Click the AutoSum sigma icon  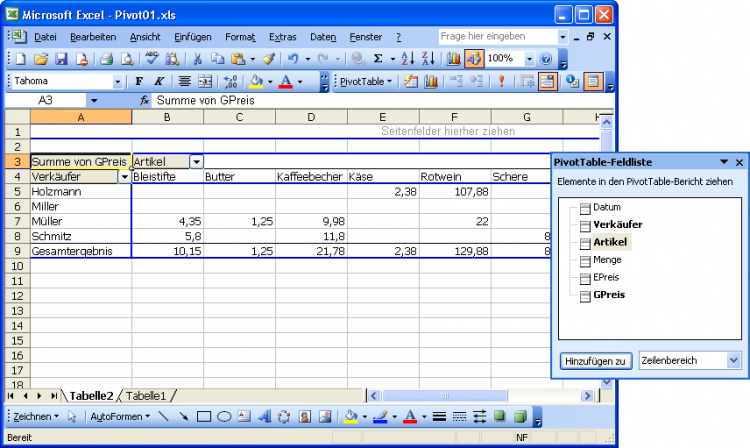point(378,59)
